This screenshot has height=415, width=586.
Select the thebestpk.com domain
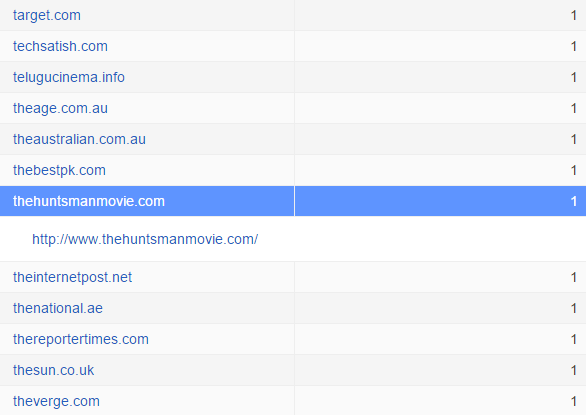coord(59,170)
